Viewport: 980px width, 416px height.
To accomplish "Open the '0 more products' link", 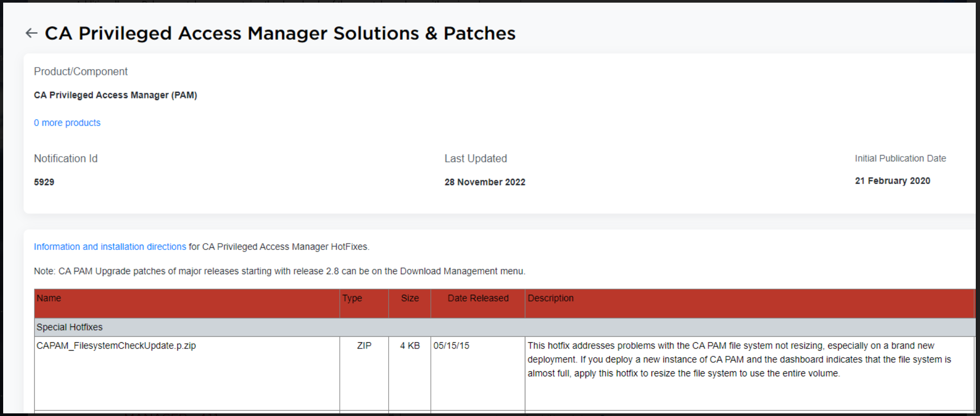I will coord(67,123).
